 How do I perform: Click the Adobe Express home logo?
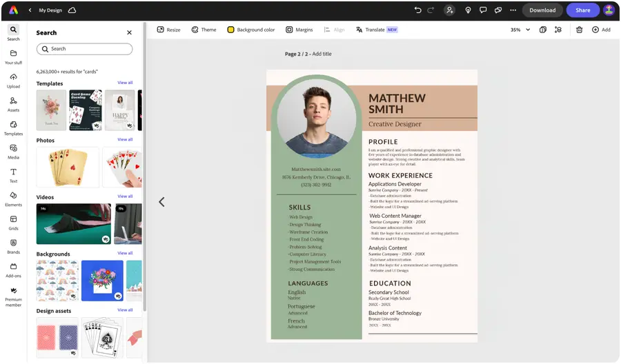(x=14, y=10)
